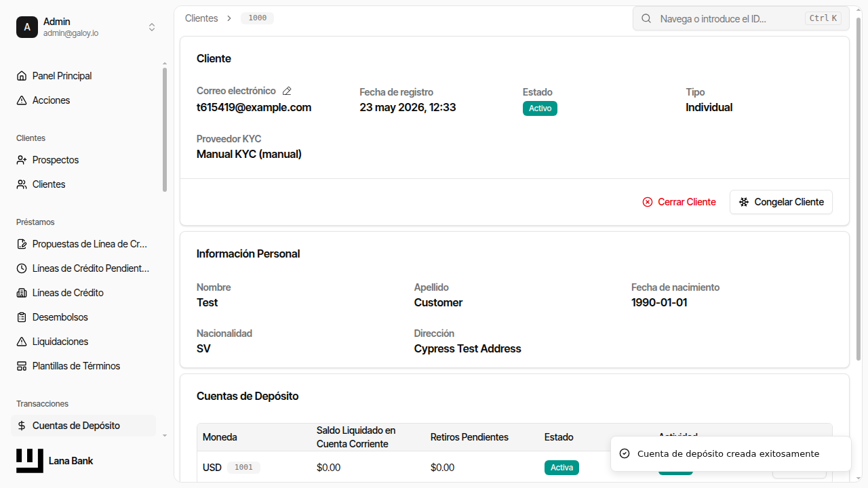This screenshot has width=868, height=488.
Task: Click USD currency cell
Action: tap(212, 468)
